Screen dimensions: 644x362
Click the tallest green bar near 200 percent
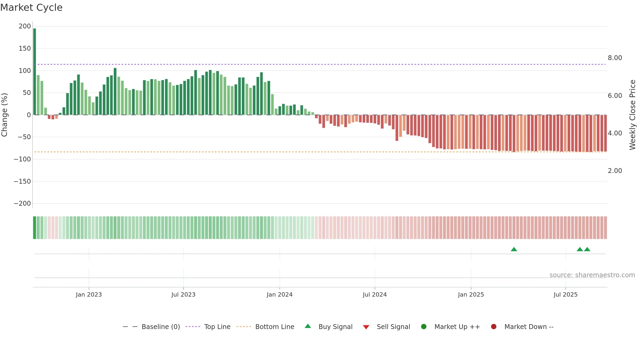pyautogui.click(x=35, y=72)
